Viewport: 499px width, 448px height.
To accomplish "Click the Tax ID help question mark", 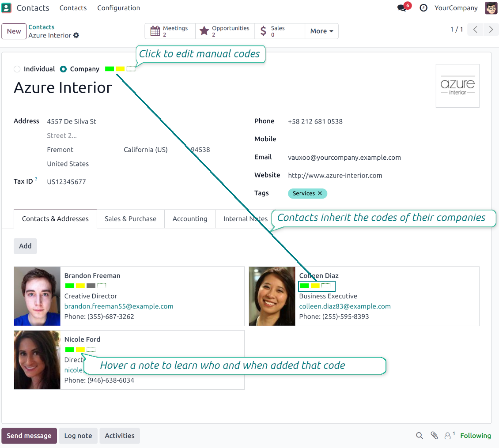I will [36, 179].
